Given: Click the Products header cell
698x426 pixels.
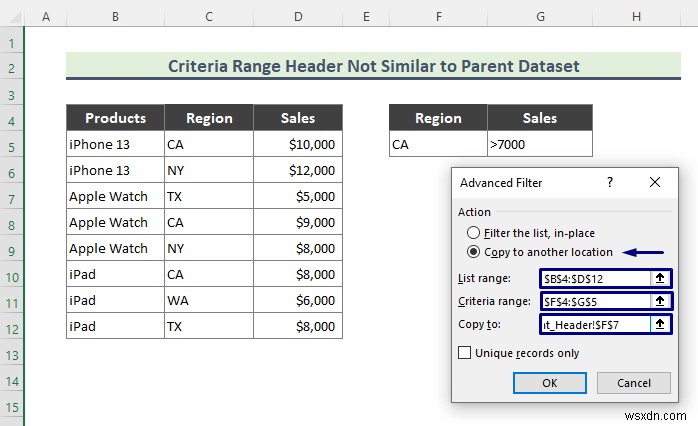Looking at the screenshot, I should click(x=115, y=118).
